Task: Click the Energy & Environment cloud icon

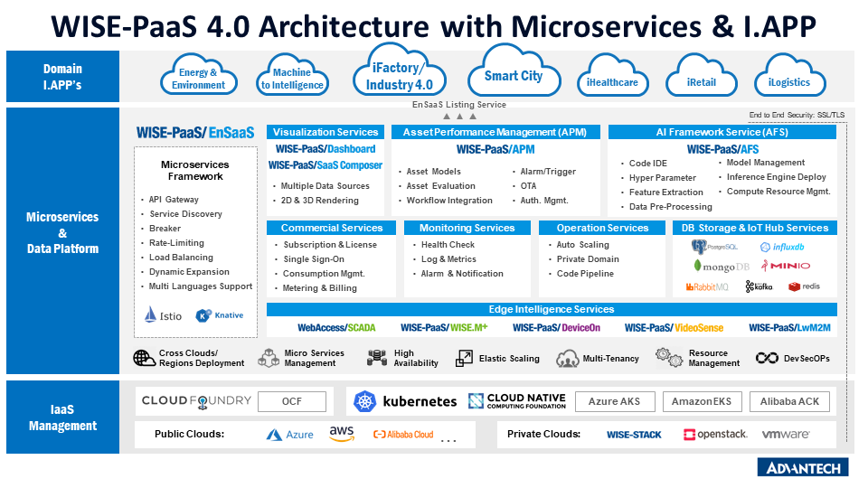Action: tap(199, 75)
